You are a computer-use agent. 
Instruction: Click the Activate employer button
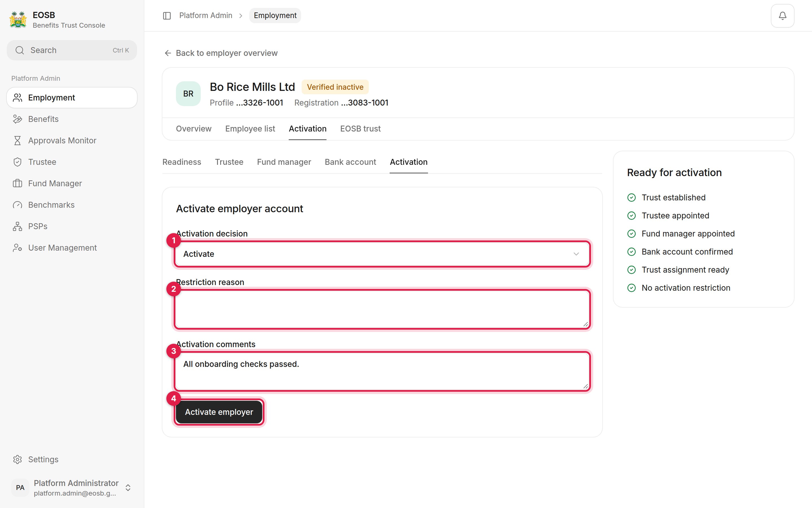pyautogui.click(x=219, y=412)
